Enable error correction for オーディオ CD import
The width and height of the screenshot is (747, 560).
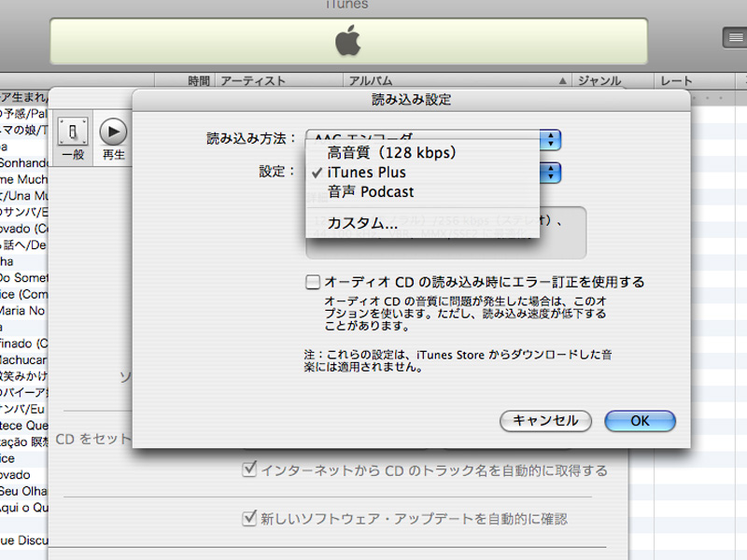click(314, 282)
